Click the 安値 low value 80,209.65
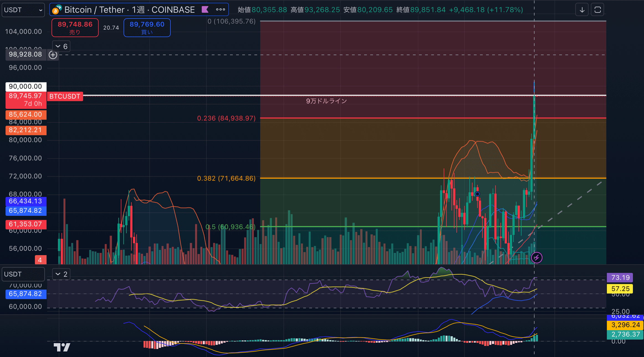The height and width of the screenshot is (357, 644). (x=375, y=10)
